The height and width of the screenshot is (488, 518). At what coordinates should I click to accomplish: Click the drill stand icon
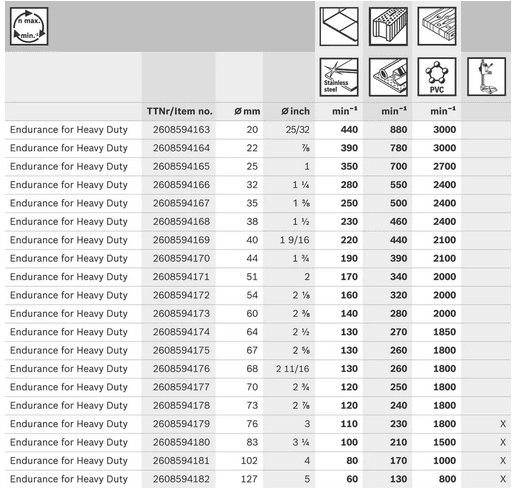point(486,77)
